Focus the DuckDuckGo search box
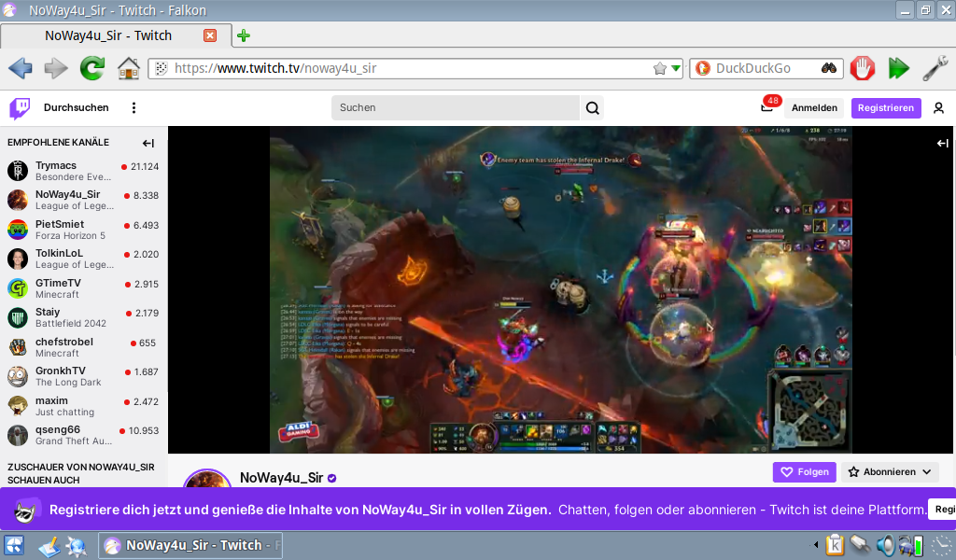This screenshot has height=560, width=956. (x=766, y=68)
